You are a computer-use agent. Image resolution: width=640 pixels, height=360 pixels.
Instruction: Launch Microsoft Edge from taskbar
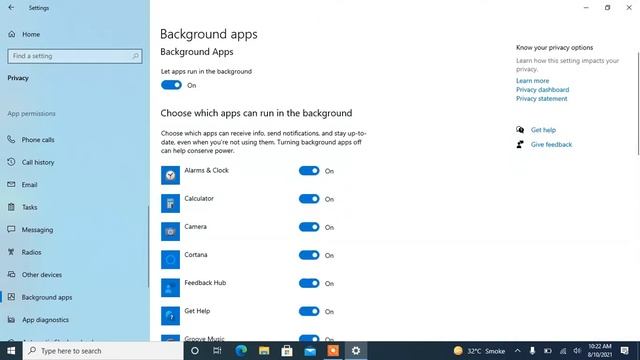coord(241,351)
